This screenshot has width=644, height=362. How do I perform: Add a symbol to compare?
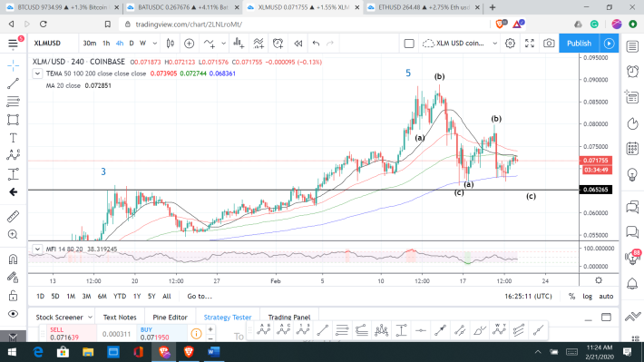click(x=190, y=44)
